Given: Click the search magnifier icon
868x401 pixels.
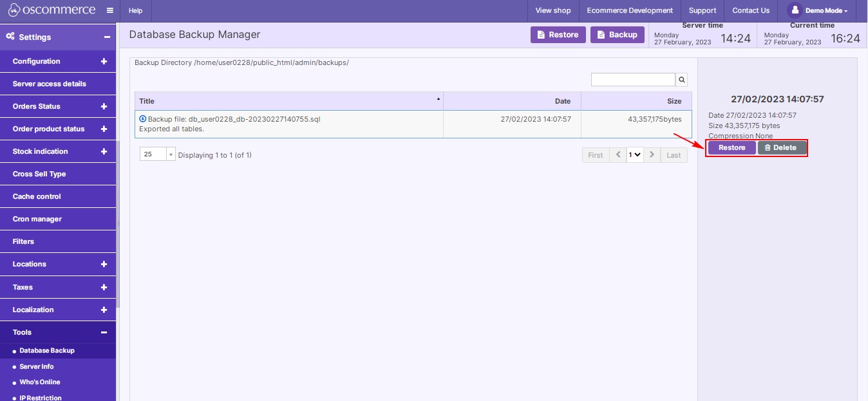Looking at the screenshot, I should pos(681,80).
